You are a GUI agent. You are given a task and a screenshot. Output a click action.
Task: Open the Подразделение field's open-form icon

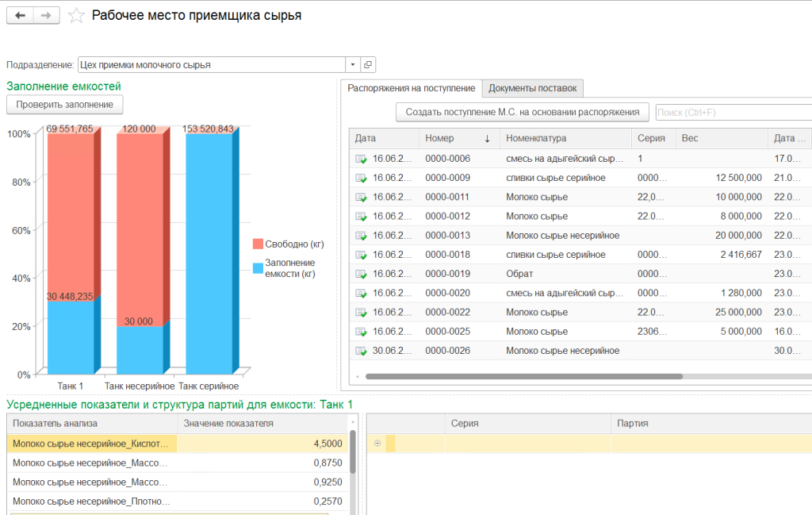368,65
